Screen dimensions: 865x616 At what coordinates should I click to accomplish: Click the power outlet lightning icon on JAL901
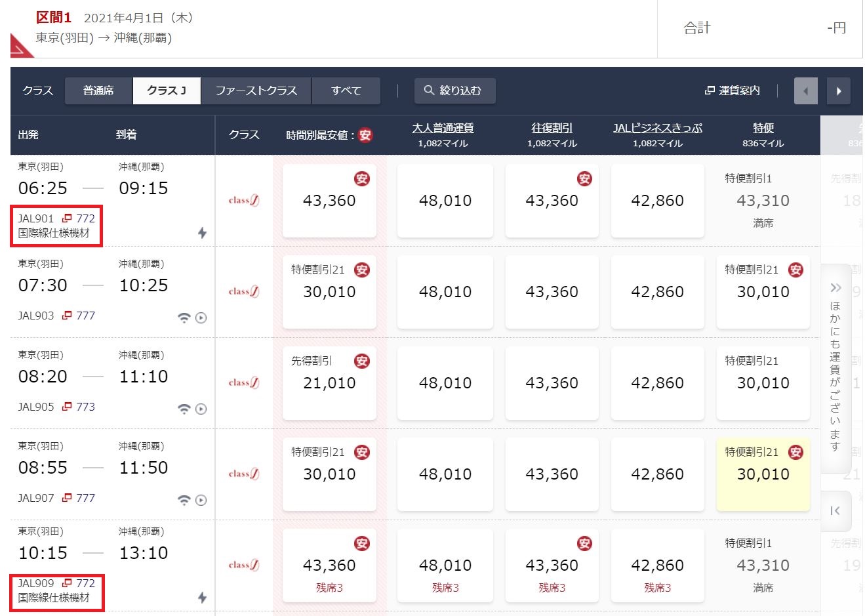coord(202,233)
